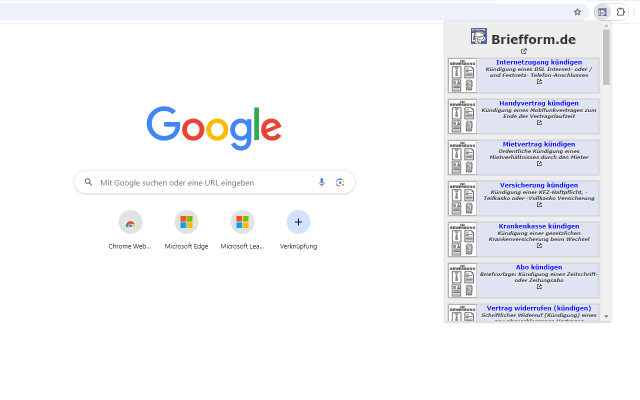Click text 'Briefvorlage: Kündigung eines Zeitschrift-'
Screen dimensions: 640x400
(x=539, y=274)
